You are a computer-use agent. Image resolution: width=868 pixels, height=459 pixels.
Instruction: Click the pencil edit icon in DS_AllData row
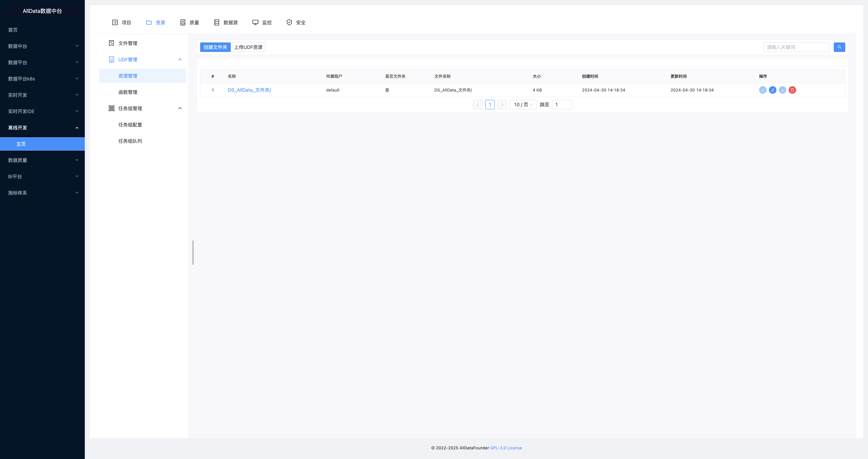coord(772,90)
